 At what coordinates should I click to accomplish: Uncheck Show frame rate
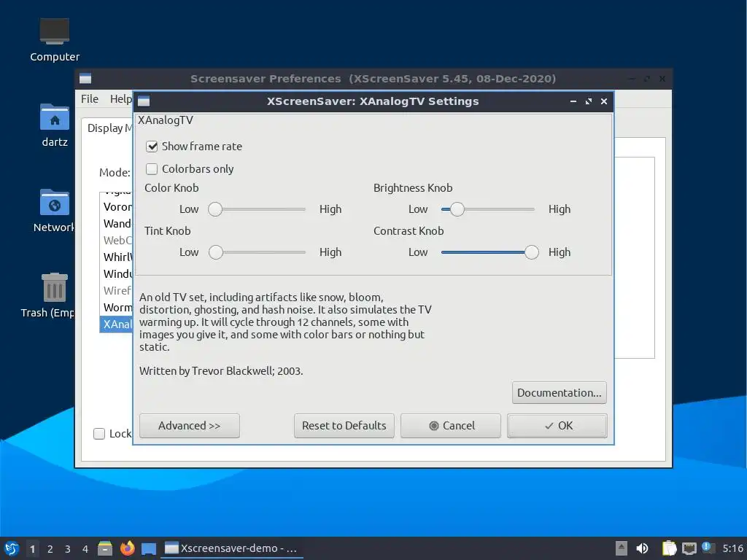pos(152,146)
